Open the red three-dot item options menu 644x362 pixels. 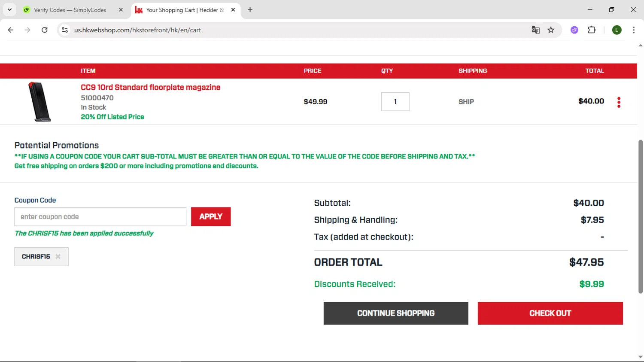point(619,102)
